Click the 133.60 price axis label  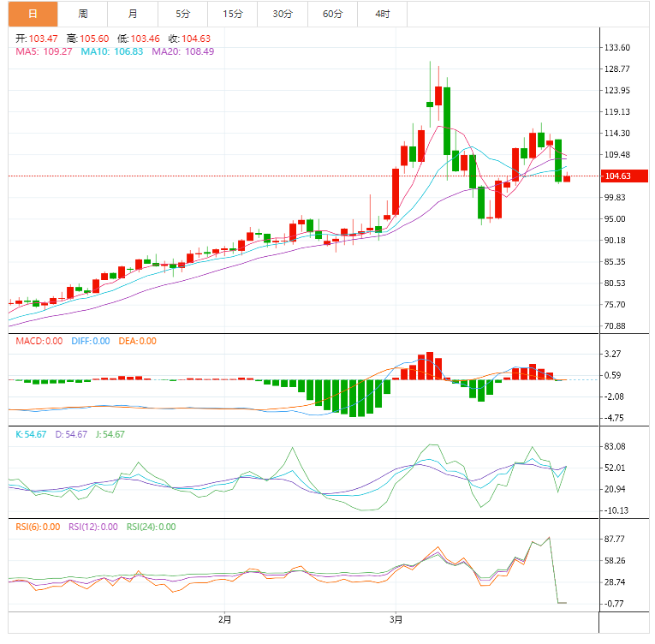(617, 47)
